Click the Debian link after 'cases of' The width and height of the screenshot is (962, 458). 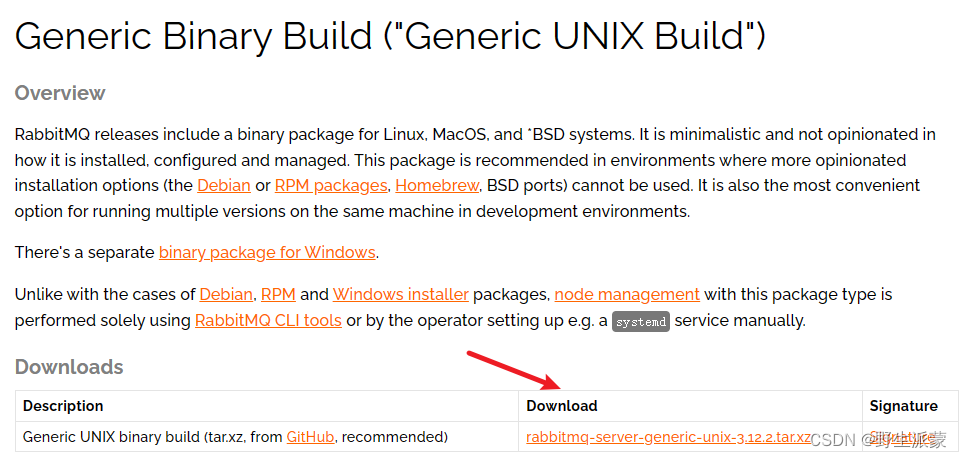pos(226,294)
